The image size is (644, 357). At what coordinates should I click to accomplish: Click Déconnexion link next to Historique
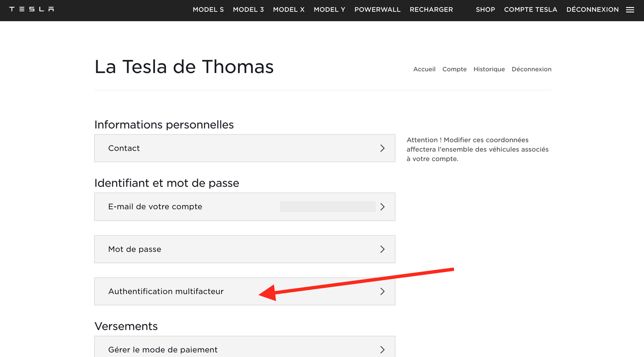[531, 69]
